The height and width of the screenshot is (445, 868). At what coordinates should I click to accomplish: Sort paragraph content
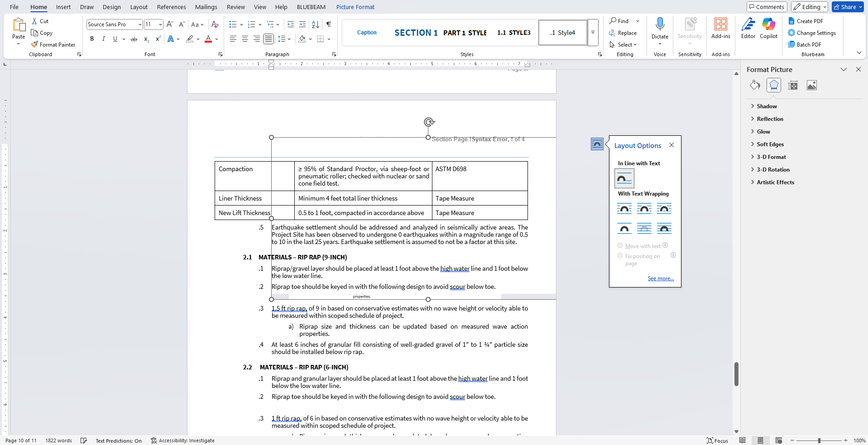(316, 24)
